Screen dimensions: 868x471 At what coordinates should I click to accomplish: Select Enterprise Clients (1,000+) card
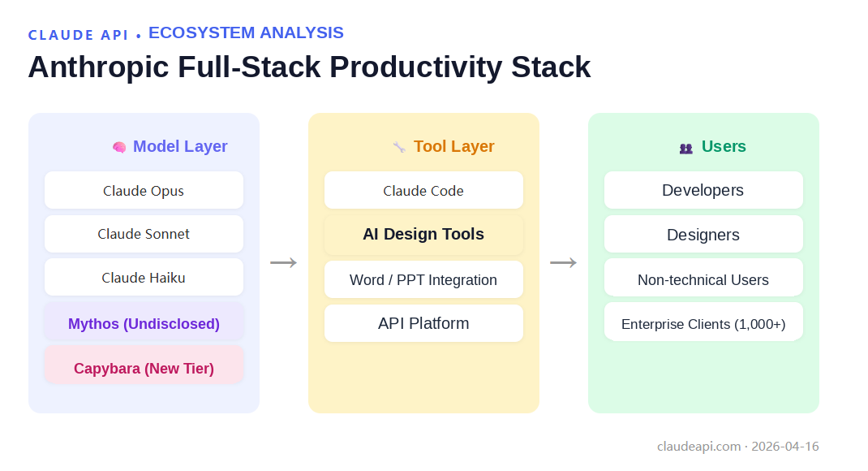pos(703,322)
